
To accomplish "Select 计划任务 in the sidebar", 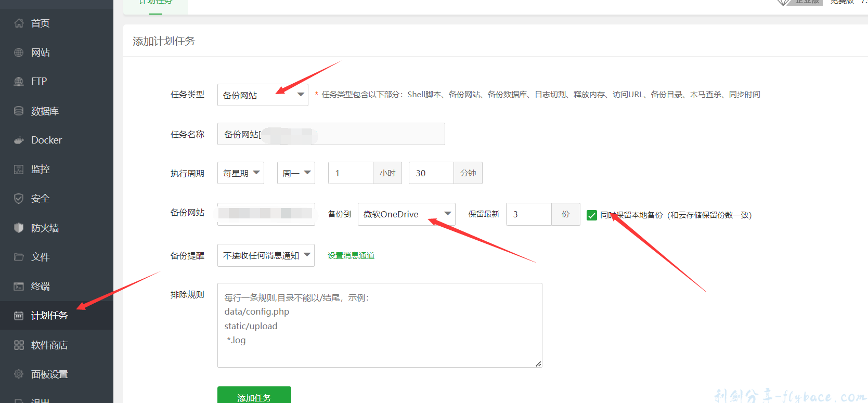I will (x=57, y=315).
